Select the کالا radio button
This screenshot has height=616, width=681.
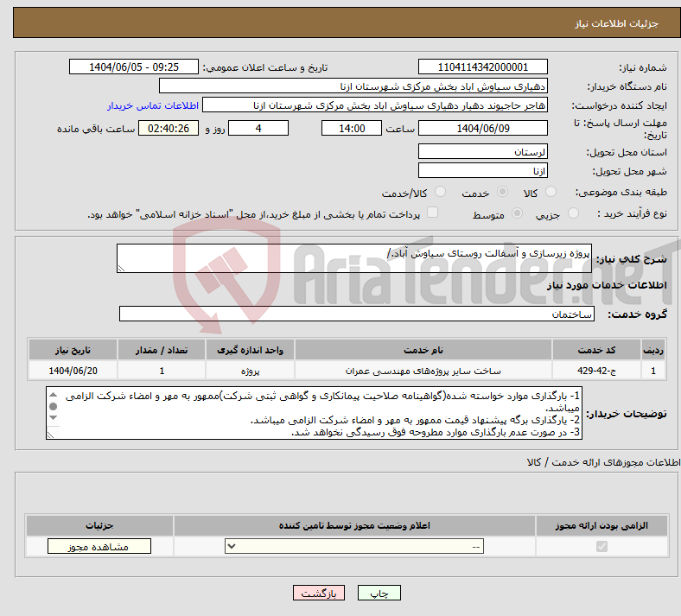pos(551,192)
